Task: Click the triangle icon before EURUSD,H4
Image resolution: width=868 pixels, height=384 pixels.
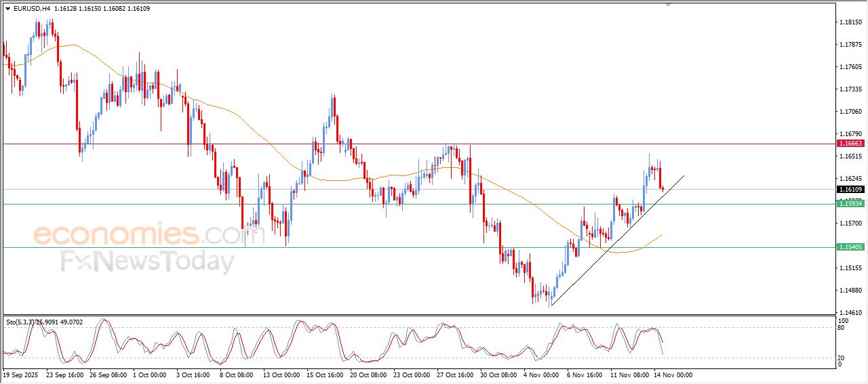Action: tap(7, 9)
